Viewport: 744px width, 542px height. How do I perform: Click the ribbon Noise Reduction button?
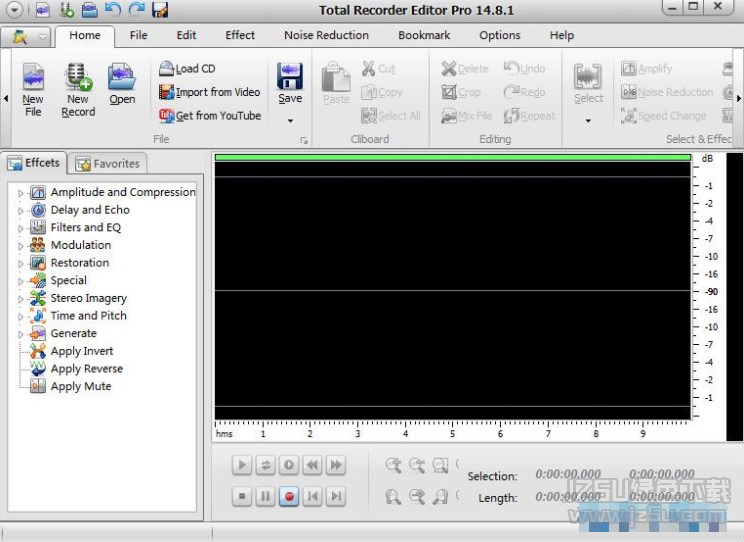click(667, 92)
